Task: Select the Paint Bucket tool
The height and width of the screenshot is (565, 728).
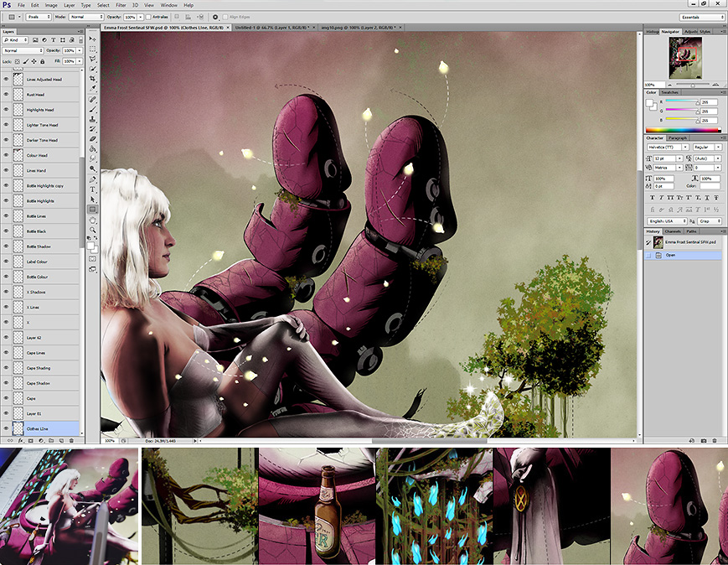Action: pos(92,149)
